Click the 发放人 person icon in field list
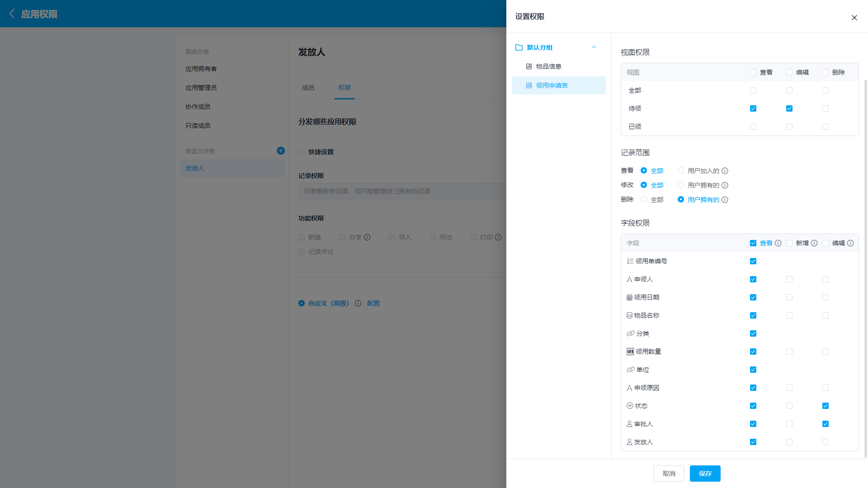This screenshot has width=868, height=488. (629, 442)
